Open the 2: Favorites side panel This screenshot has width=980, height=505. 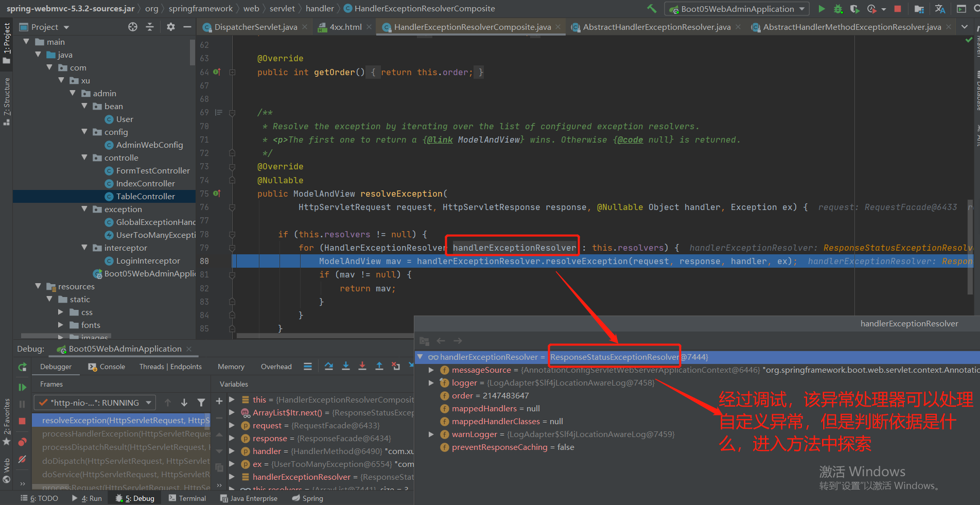[7, 422]
